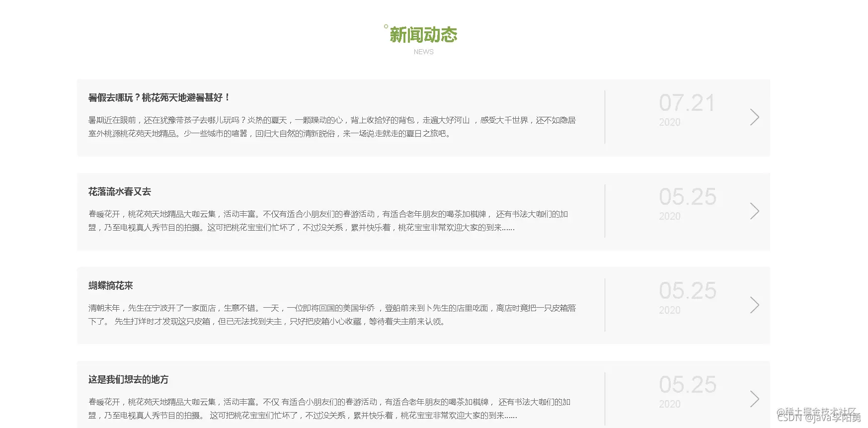Open article titled 花落流水春又去

120,191
